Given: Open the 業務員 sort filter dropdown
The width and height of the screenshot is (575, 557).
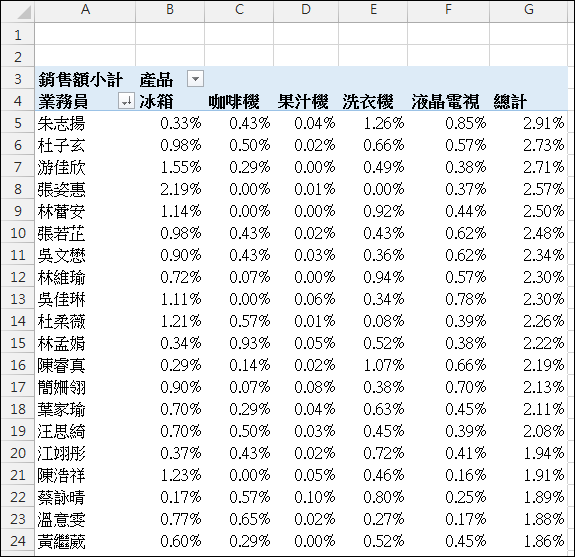Looking at the screenshot, I should coord(127,101).
